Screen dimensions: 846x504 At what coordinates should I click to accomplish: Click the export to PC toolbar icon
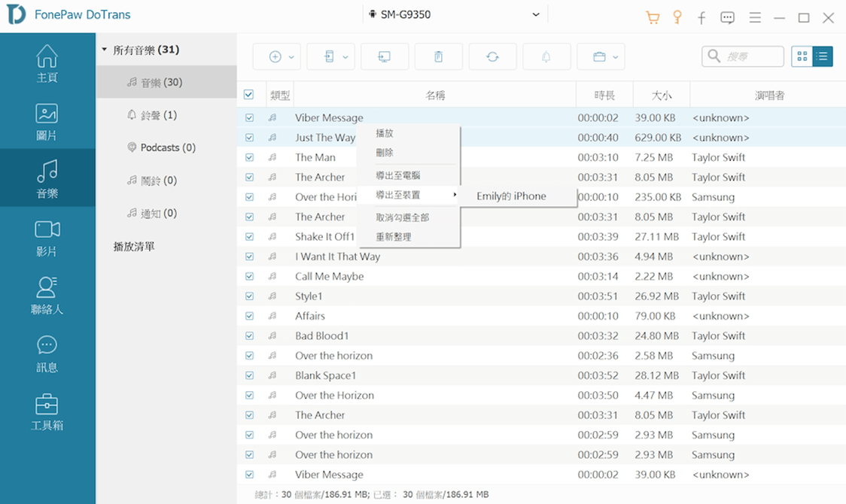tap(384, 56)
